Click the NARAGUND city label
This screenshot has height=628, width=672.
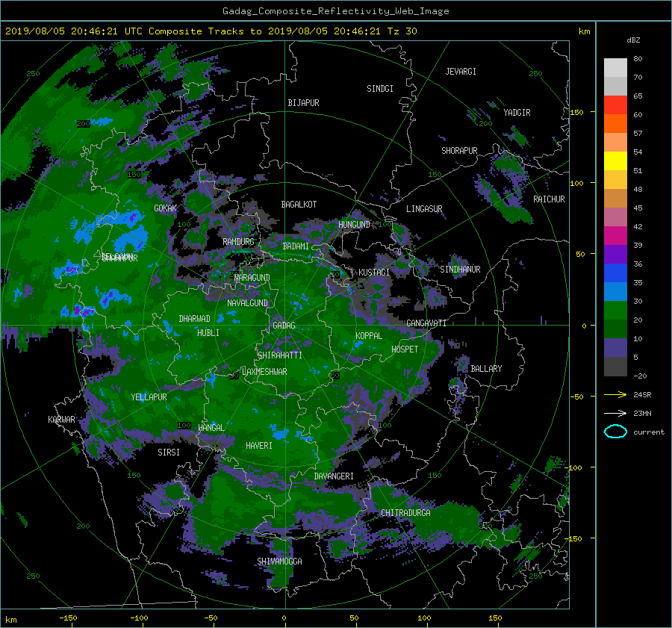click(252, 278)
